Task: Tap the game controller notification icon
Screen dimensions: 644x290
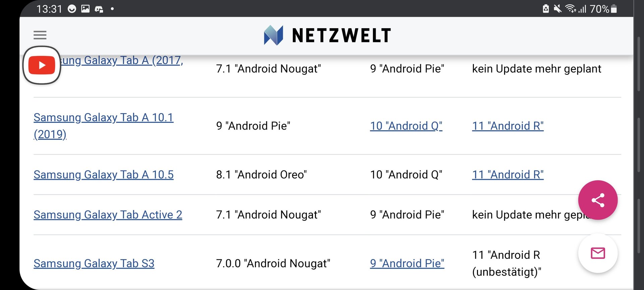Action: 99,9
